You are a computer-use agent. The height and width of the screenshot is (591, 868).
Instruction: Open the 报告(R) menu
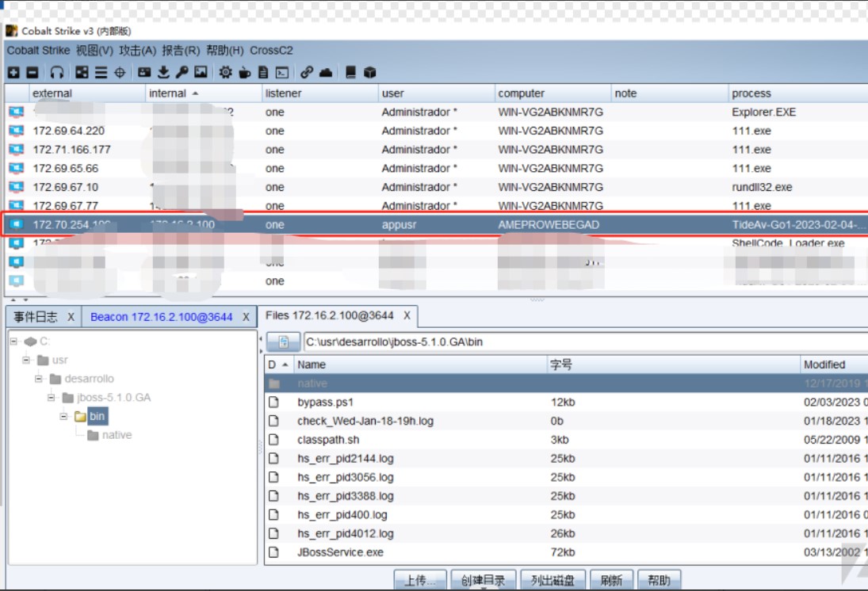[181, 51]
